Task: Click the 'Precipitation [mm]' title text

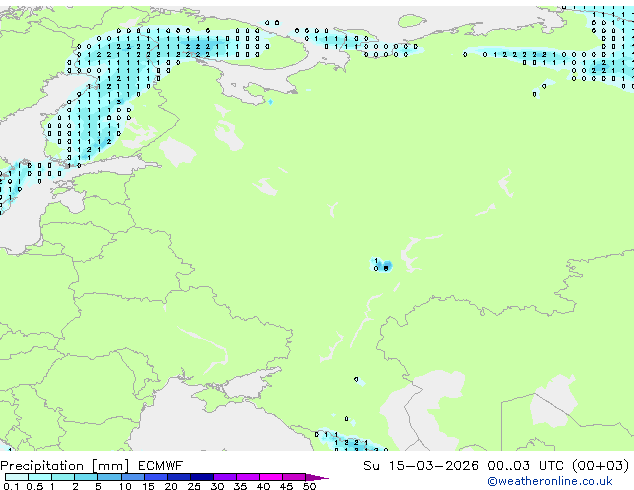Action: tap(65, 466)
